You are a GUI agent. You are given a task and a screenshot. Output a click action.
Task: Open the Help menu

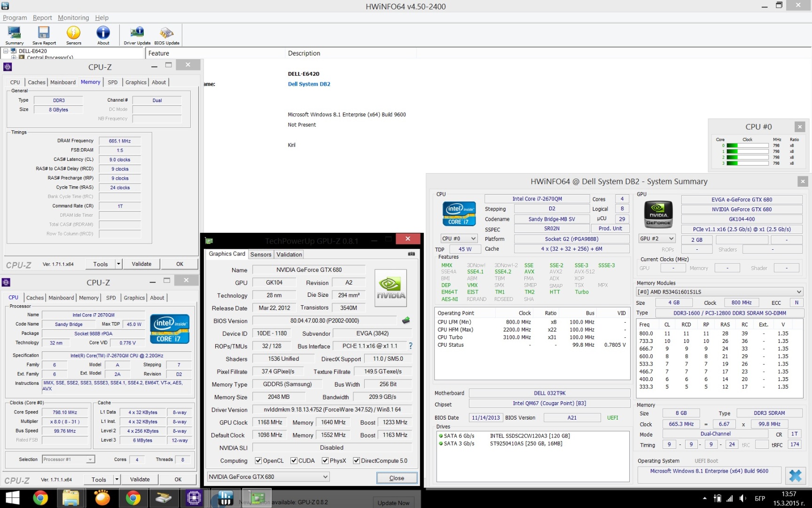click(101, 17)
